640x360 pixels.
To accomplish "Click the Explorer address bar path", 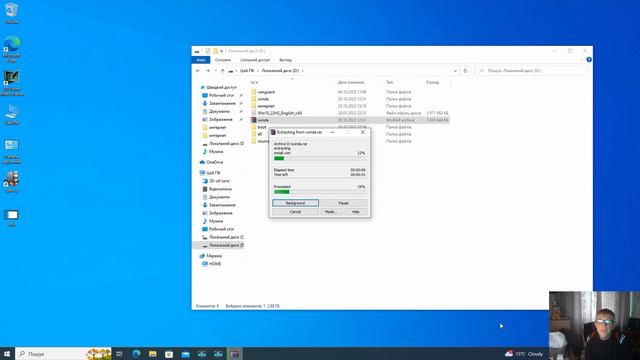I will 343,71.
